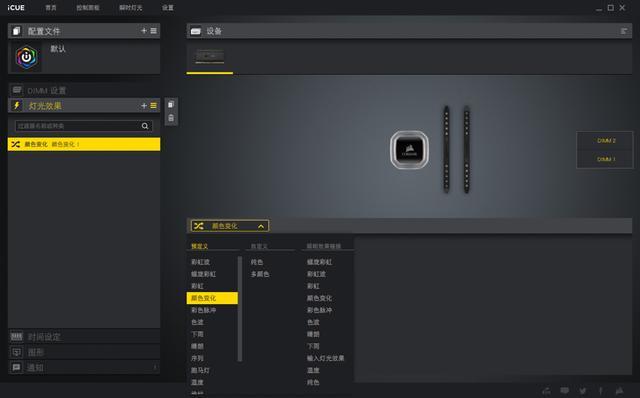Open the menu icon at right of 设备 header

coord(624,31)
